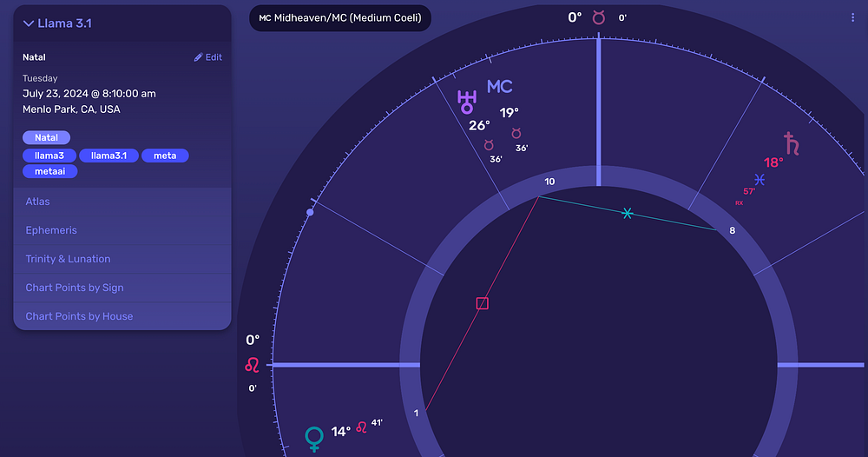The image size is (868, 457).
Task: Click the sextile aspect star symbol
Action: (627, 213)
